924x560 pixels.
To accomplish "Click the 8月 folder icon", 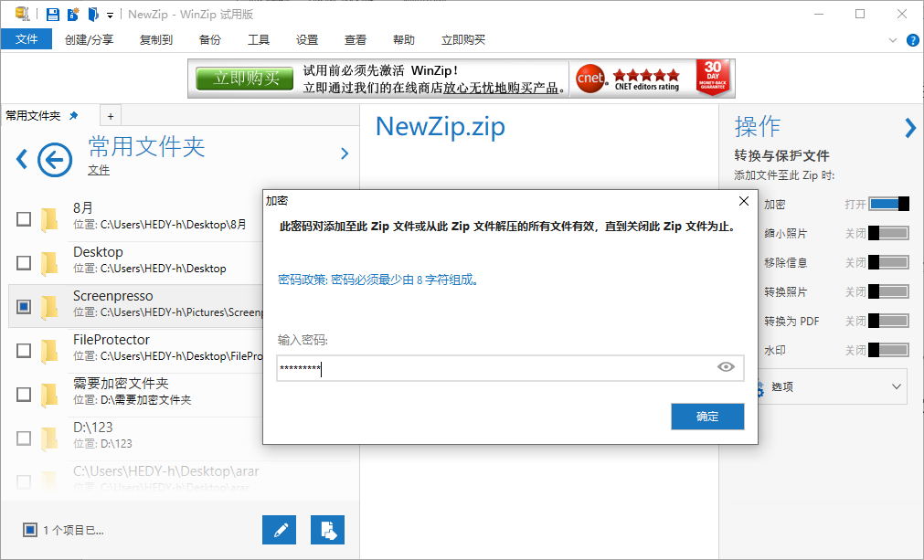I will click(x=49, y=219).
